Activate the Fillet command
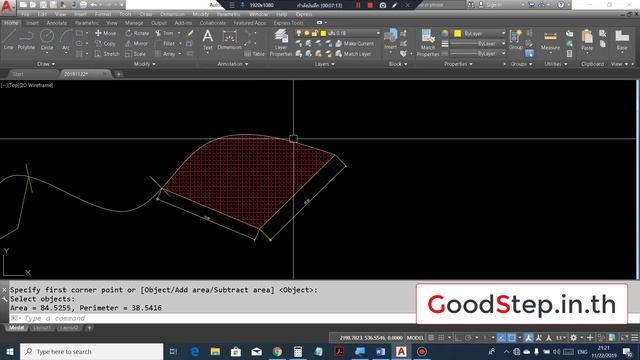 pyautogui.click(x=165, y=43)
